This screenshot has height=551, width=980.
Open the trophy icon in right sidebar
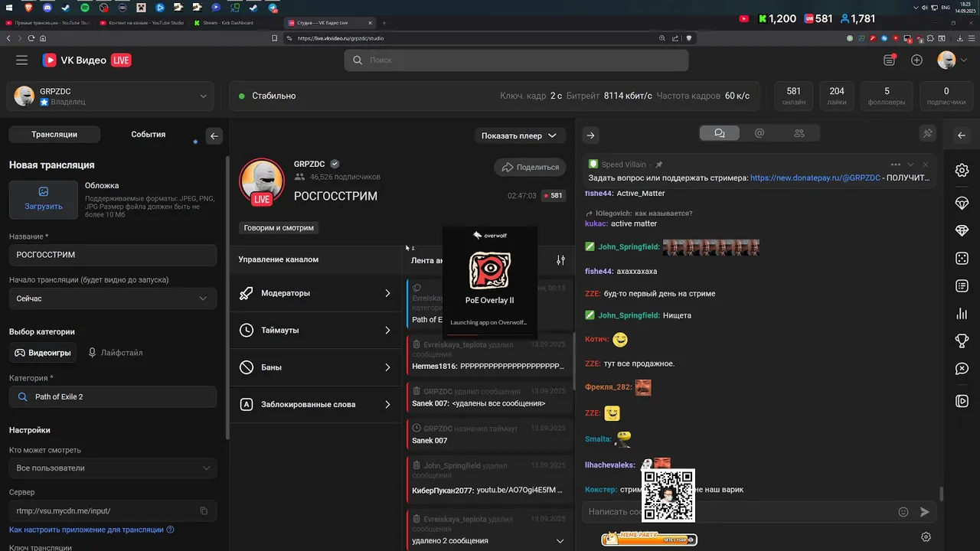(962, 341)
